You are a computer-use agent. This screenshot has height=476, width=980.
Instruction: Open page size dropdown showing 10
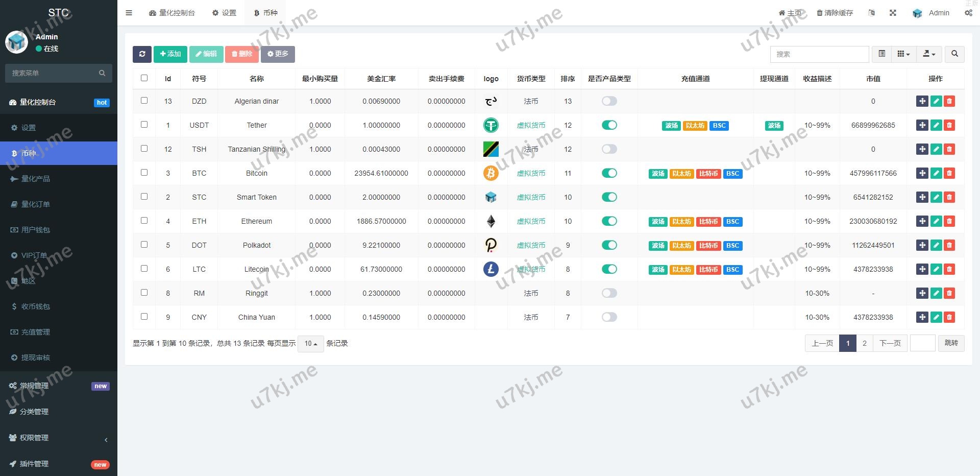click(x=310, y=344)
